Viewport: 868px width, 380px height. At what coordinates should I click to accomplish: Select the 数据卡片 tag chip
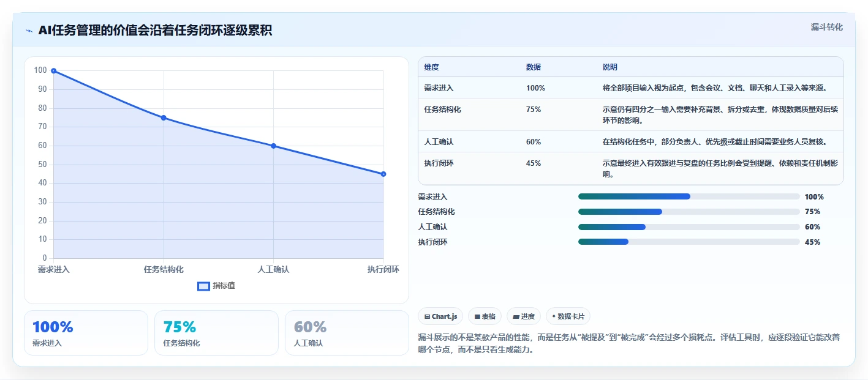coord(568,316)
